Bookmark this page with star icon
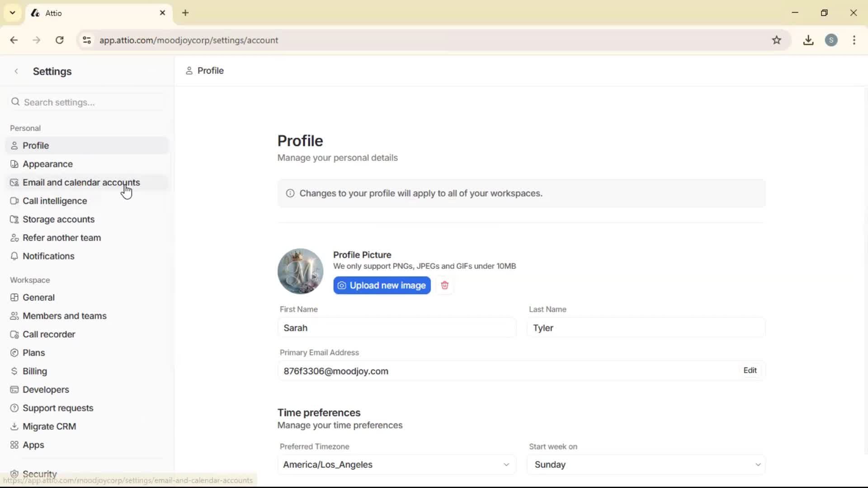 point(777,40)
